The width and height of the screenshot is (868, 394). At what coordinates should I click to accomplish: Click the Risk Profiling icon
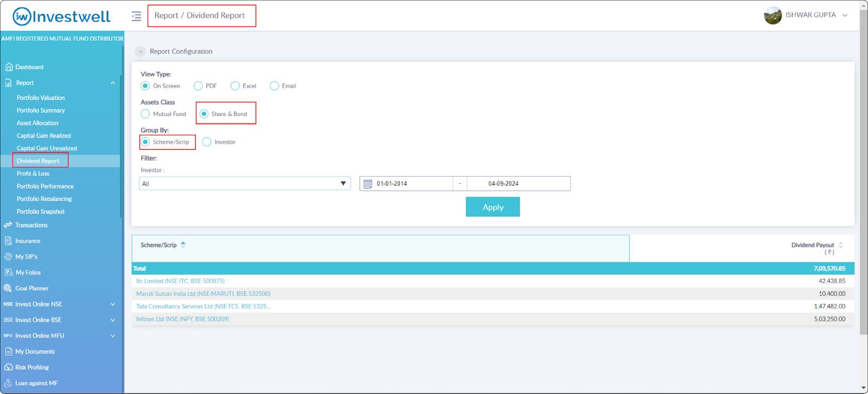8,367
